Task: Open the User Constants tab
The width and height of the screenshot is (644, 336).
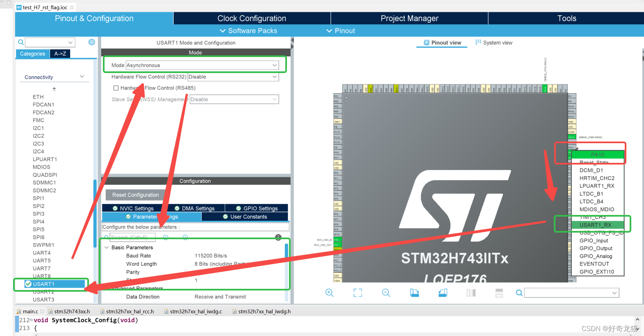Action: pos(245,217)
